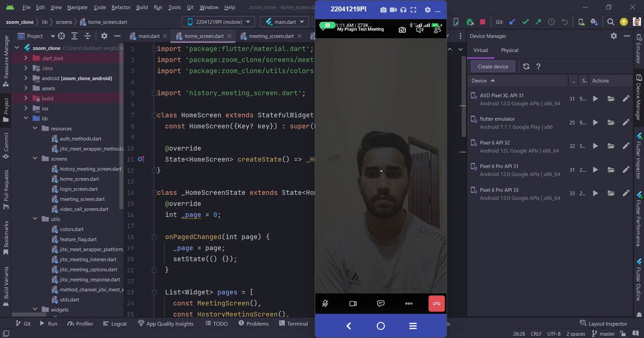644x338 pixels.
Task: Toggle the speaker audio icon in meeting
Action: pyautogui.click(x=420, y=30)
